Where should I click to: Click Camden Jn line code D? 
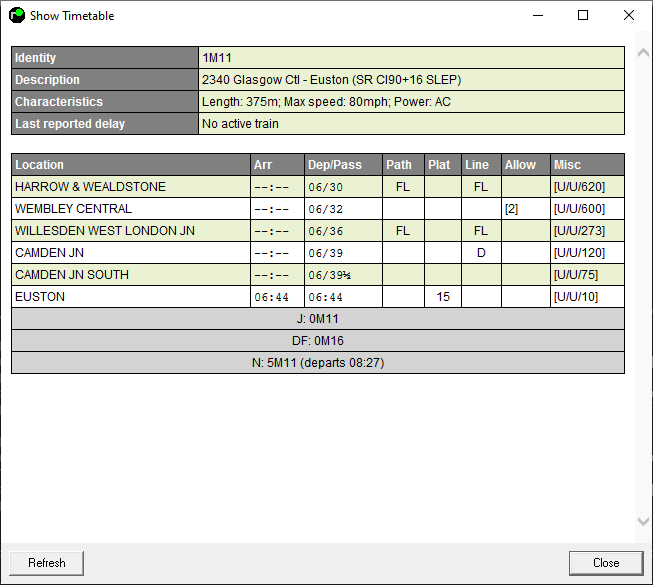coord(481,253)
